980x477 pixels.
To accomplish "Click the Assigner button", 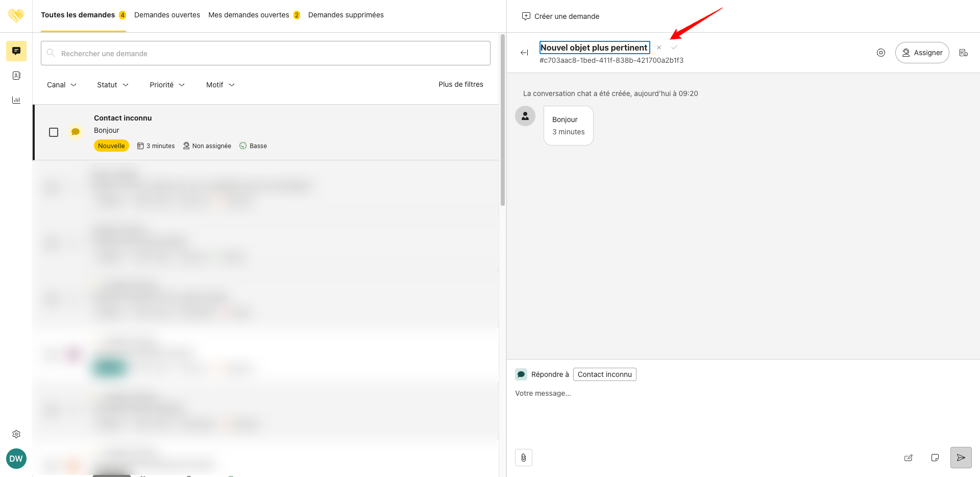I will 922,53.
